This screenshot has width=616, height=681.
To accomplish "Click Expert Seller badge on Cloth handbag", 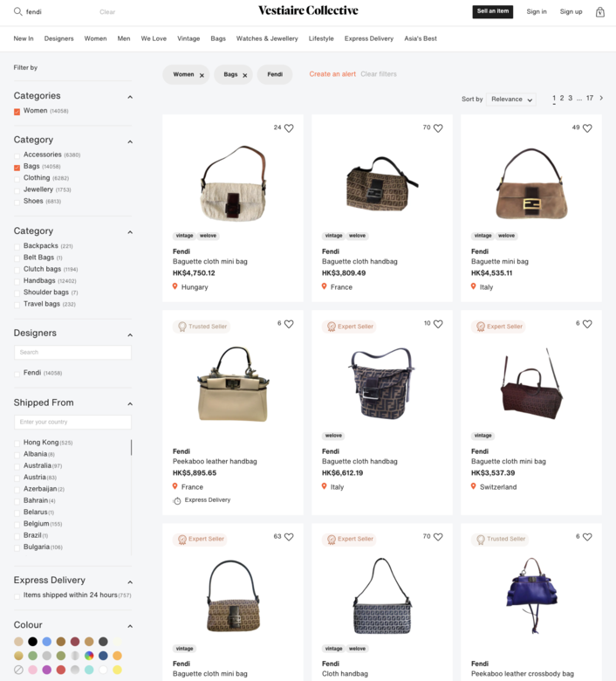I will point(350,539).
